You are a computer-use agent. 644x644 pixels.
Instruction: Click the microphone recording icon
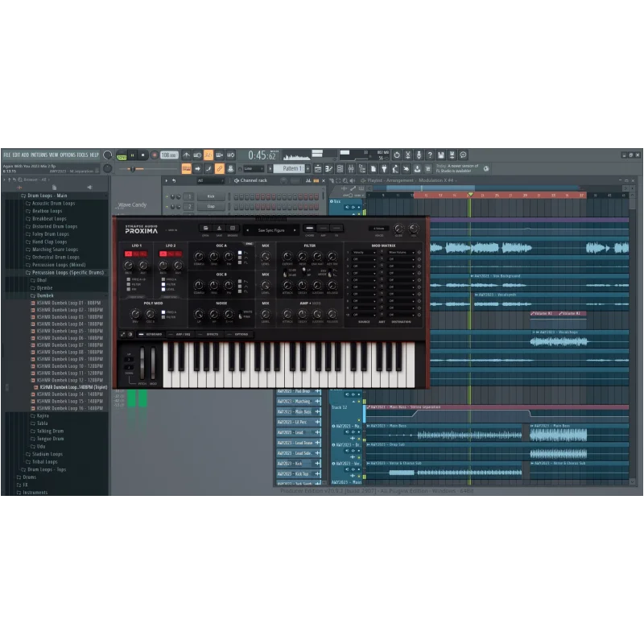[x=419, y=155]
